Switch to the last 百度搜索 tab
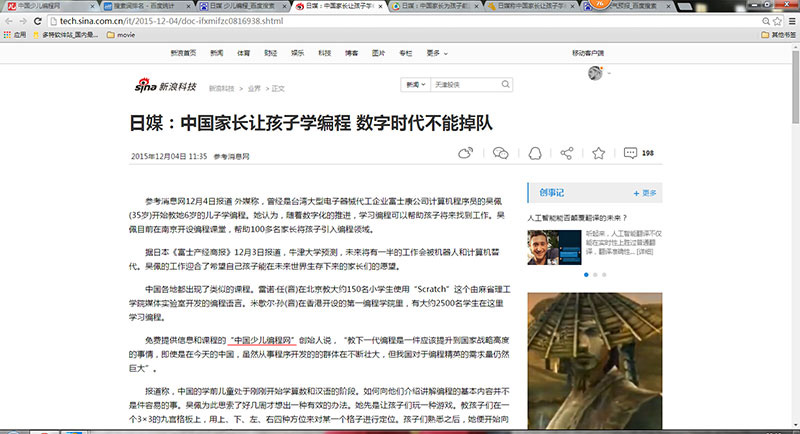 pos(628,6)
